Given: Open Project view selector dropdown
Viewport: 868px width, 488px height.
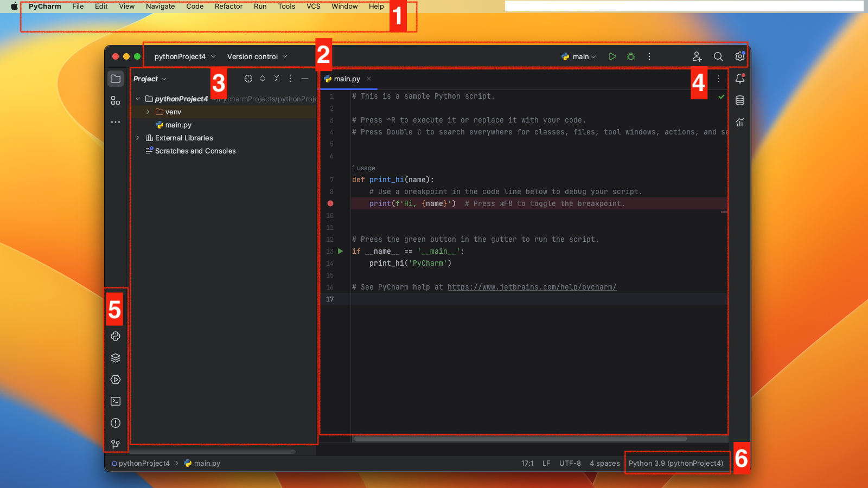Looking at the screenshot, I should coord(150,79).
